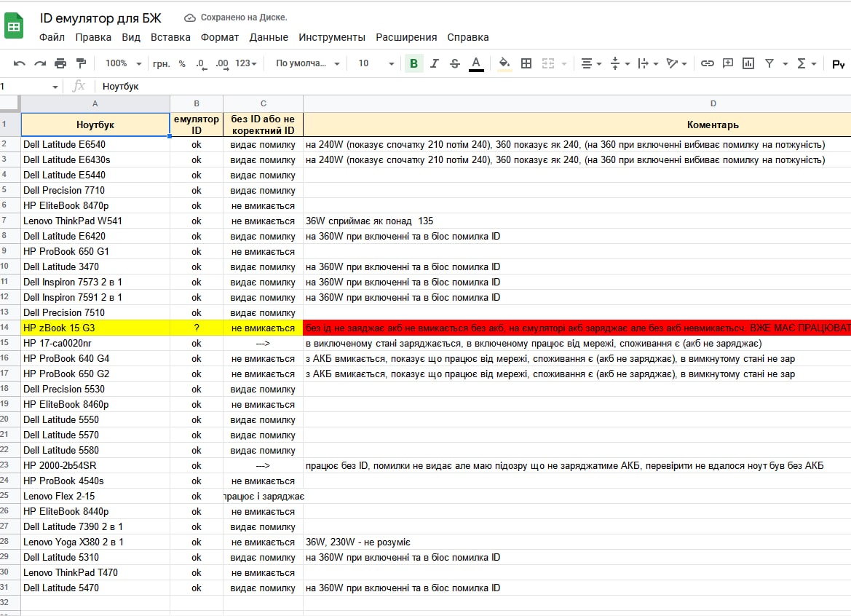Open the horizontal align dropdown

(x=591, y=63)
